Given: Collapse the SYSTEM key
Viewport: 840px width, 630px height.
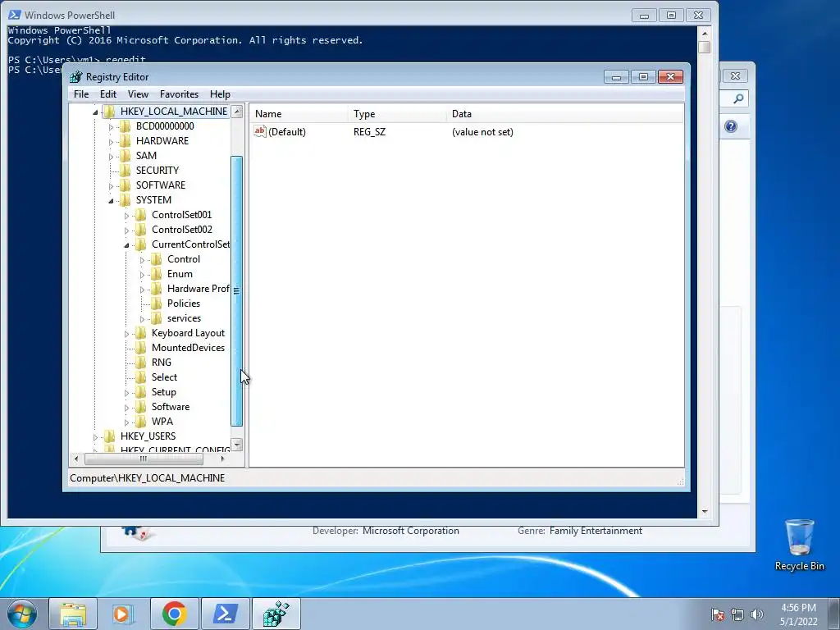Looking at the screenshot, I should click(111, 201).
